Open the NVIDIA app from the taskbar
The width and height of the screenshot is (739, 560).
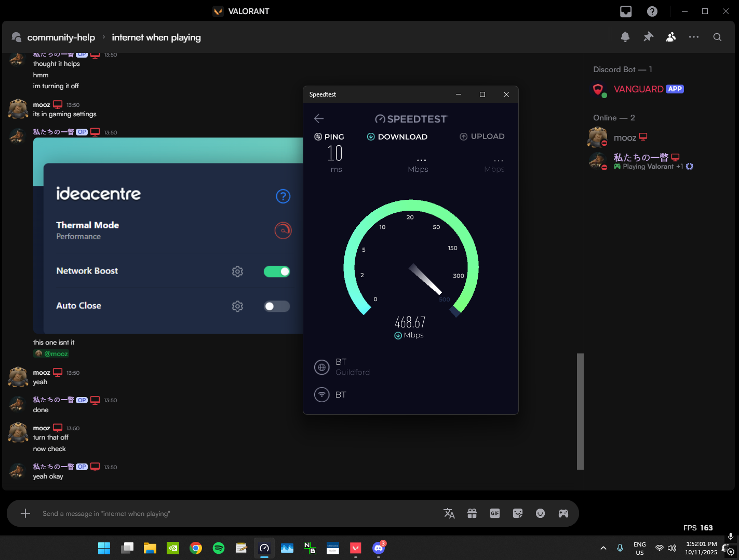tap(173, 548)
